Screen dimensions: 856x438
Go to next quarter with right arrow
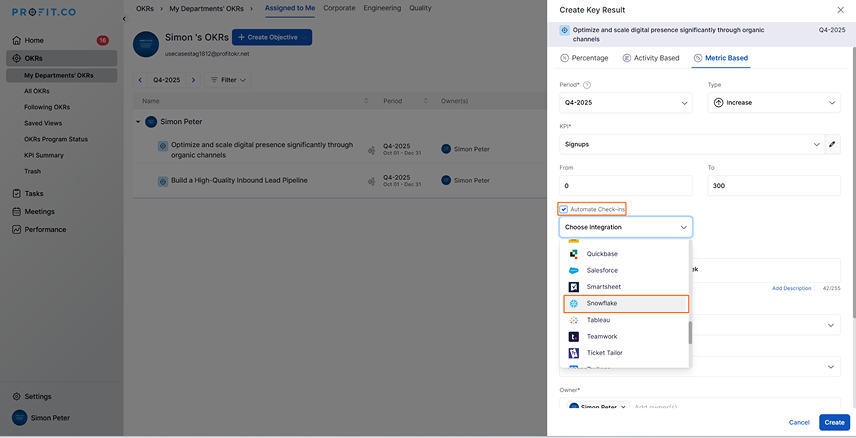[x=193, y=80]
